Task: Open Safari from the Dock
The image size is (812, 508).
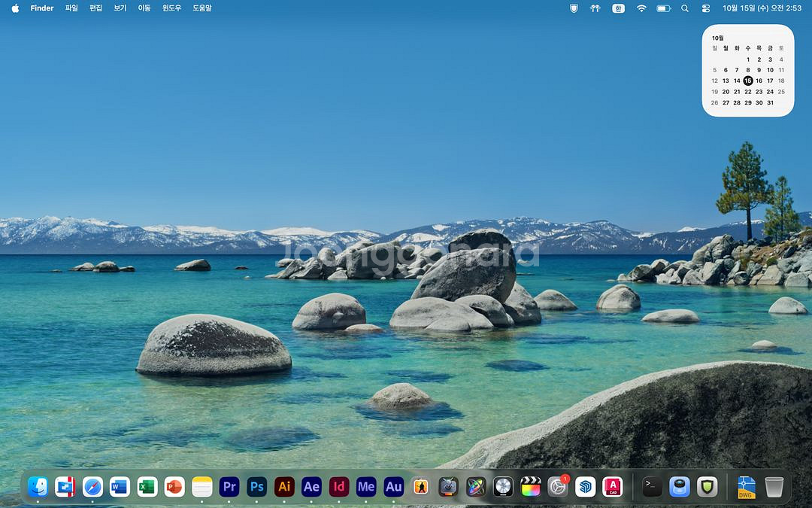Action: (92, 487)
